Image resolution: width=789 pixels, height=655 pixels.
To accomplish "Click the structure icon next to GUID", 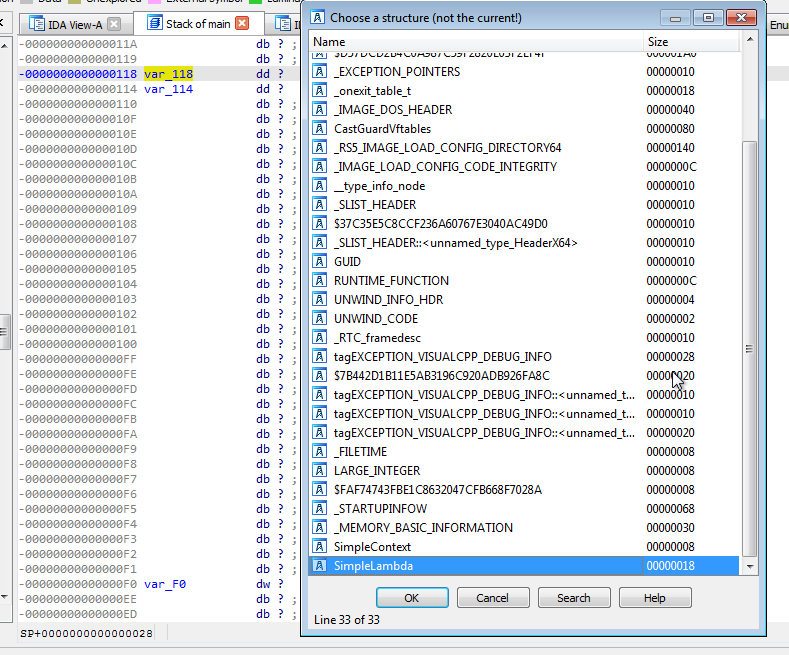I will 320,262.
